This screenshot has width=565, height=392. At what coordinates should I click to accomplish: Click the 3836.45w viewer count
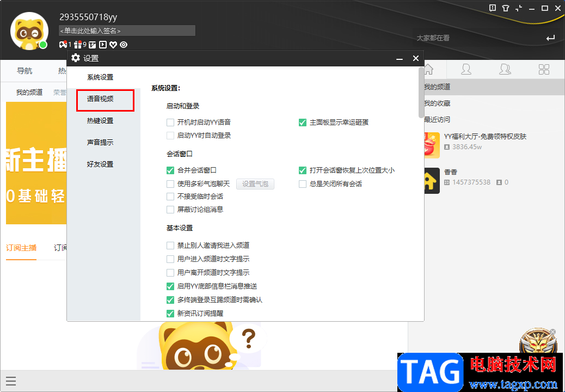tap(467, 147)
